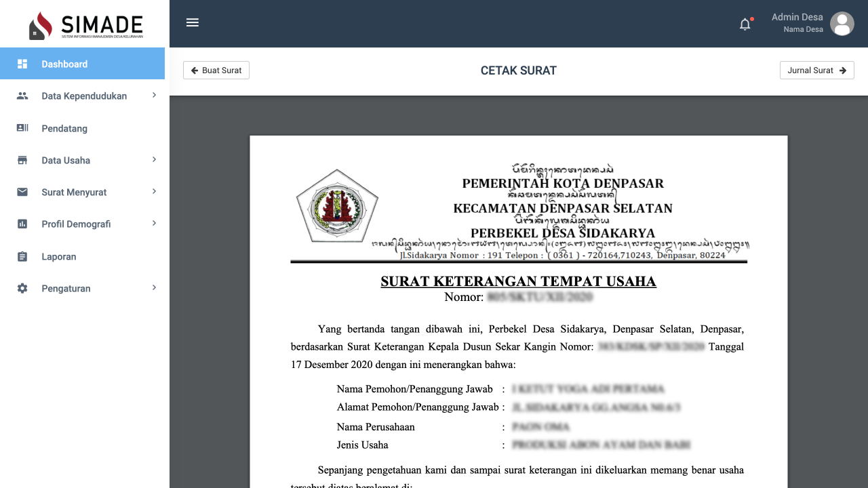The image size is (868, 488).
Task: Open the Admin Desa user avatar
Action: [842, 24]
